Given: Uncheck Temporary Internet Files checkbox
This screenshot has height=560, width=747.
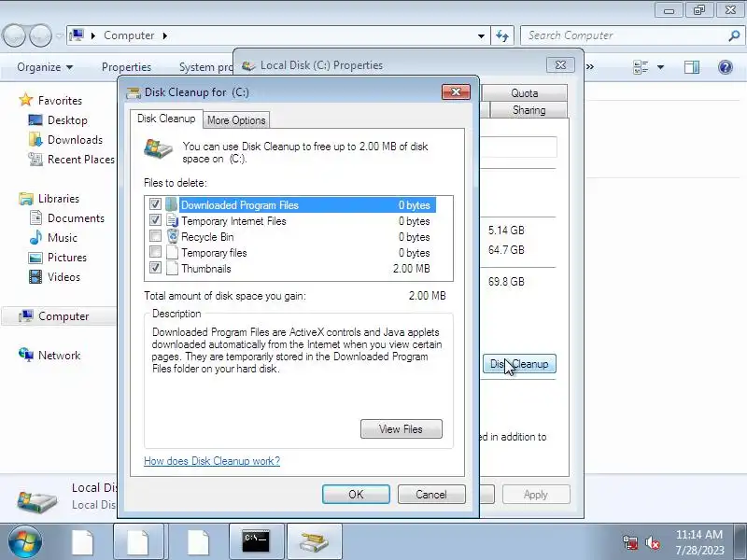Looking at the screenshot, I should click(155, 220).
